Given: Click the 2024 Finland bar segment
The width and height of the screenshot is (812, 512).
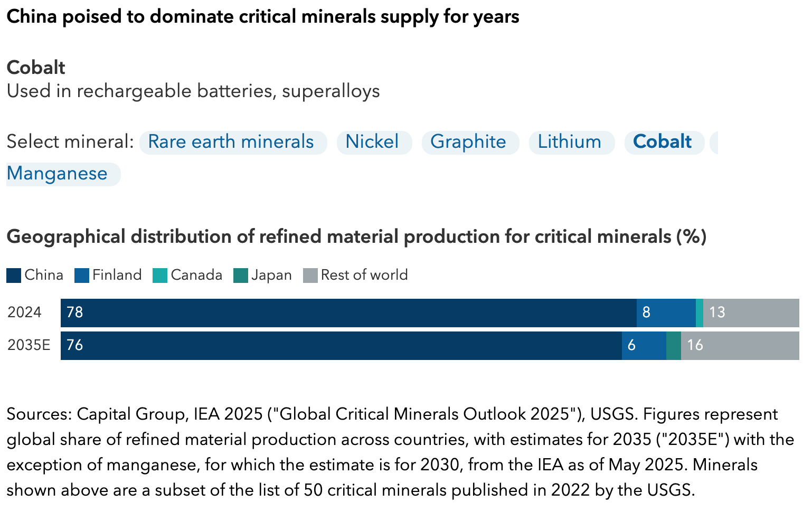Looking at the screenshot, I should tap(666, 313).
